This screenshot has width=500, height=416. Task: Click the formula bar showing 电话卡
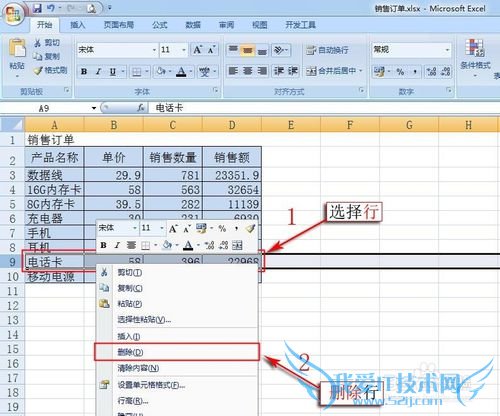tap(323, 108)
